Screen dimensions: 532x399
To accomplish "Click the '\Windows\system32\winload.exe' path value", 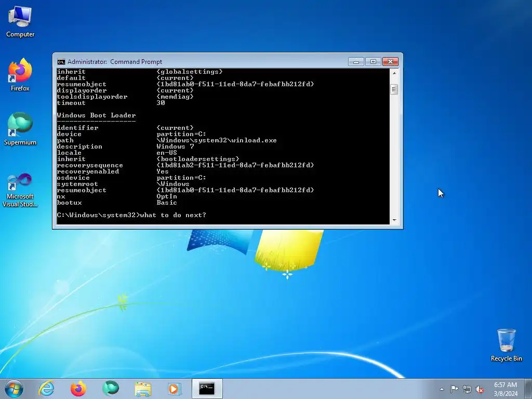I will click(x=217, y=140).
